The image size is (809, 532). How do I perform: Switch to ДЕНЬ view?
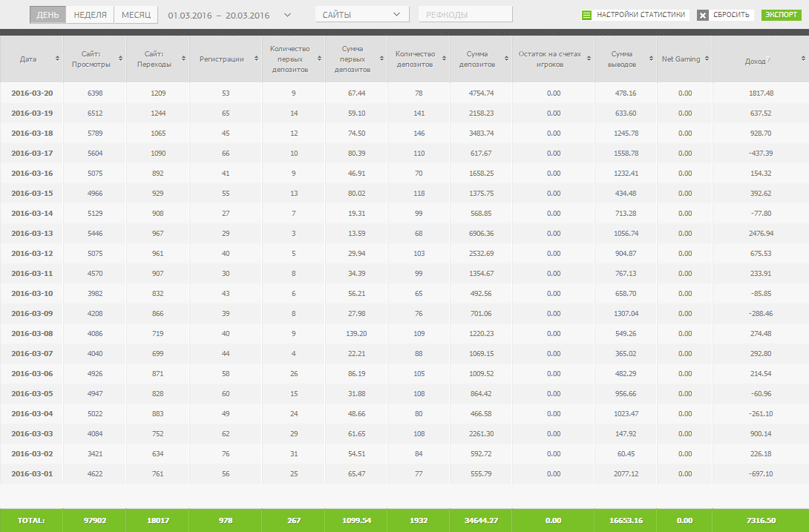pos(48,15)
